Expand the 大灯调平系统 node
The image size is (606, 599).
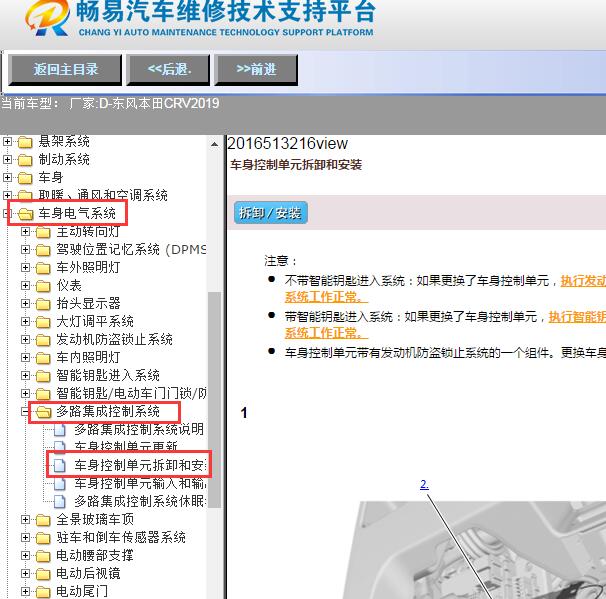pyautogui.click(x=25, y=322)
